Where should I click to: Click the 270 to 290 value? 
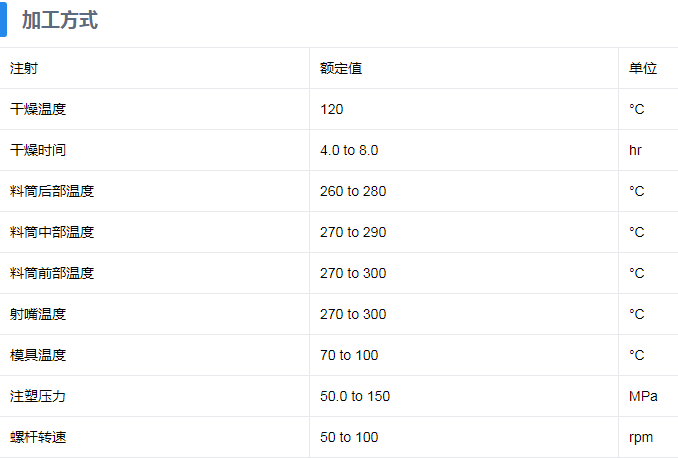click(353, 232)
